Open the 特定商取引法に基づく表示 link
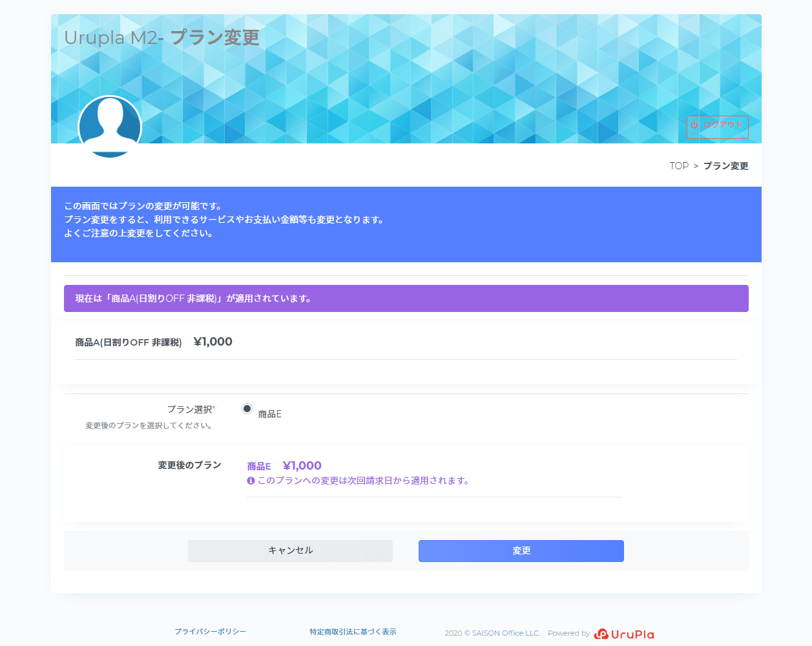 click(x=353, y=632)
